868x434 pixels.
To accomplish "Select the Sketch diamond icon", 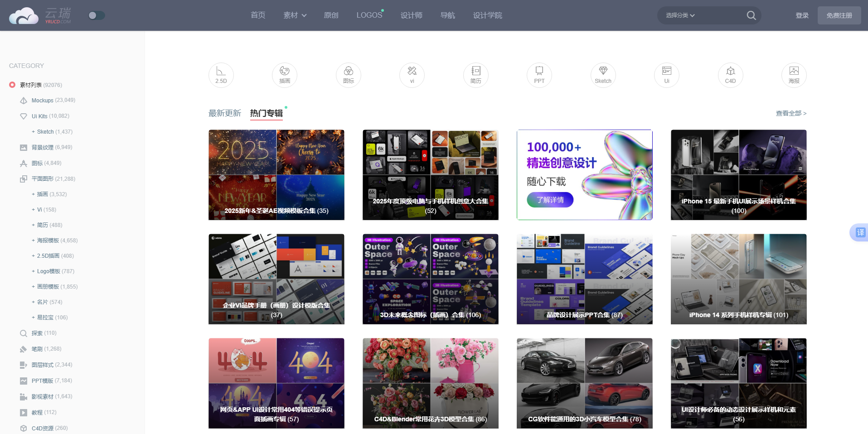I will (x=603, y=75).
